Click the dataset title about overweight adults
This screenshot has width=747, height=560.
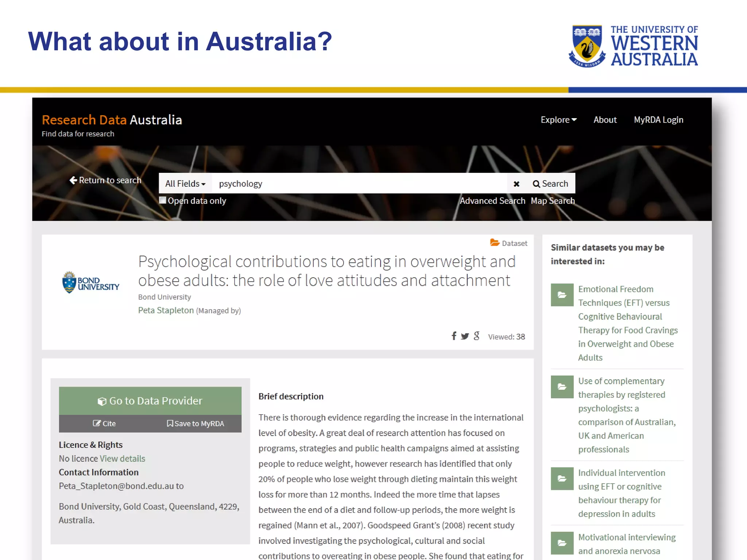327,271
